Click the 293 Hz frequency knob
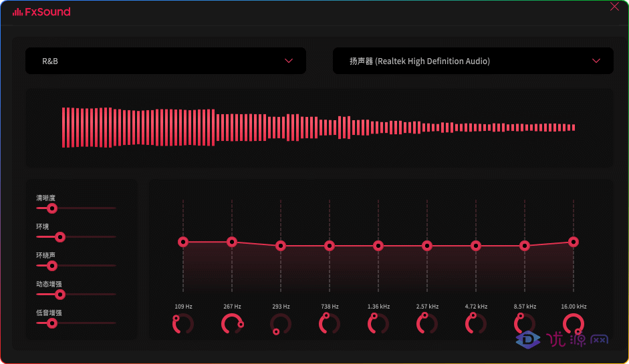Screen dimensions: 629x364 [x=281, y=324]
